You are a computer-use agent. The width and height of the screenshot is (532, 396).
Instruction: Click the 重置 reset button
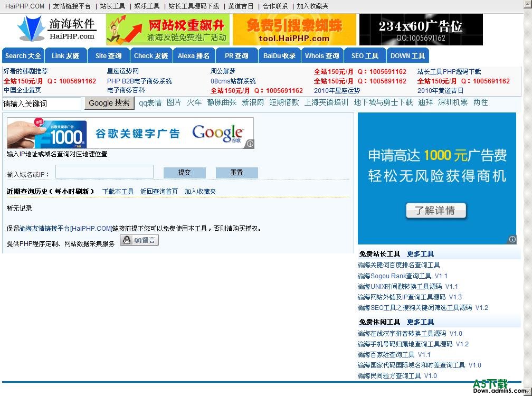coord(237,172)
